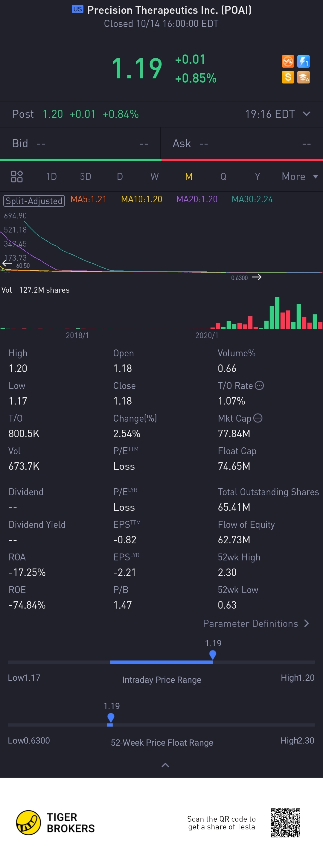Click the T/O Rate info icon
This screenshot has width=323, height=868.
[x=259, y=385]
